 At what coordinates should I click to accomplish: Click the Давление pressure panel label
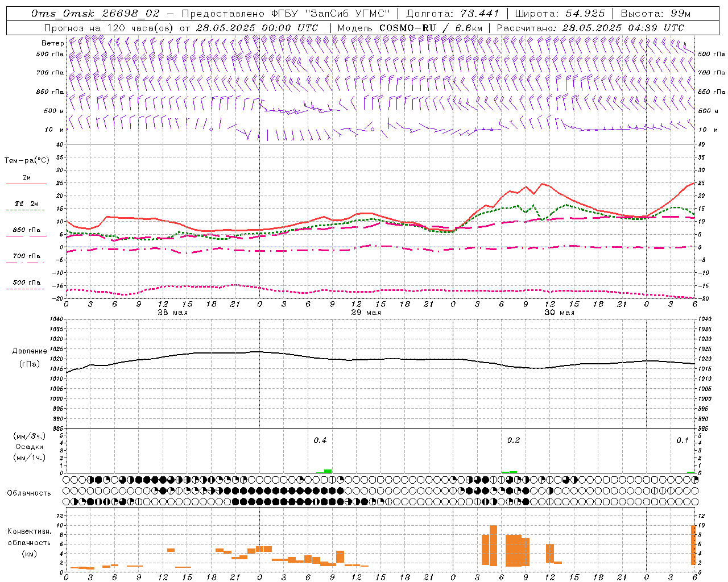click(x=28, y=351)
